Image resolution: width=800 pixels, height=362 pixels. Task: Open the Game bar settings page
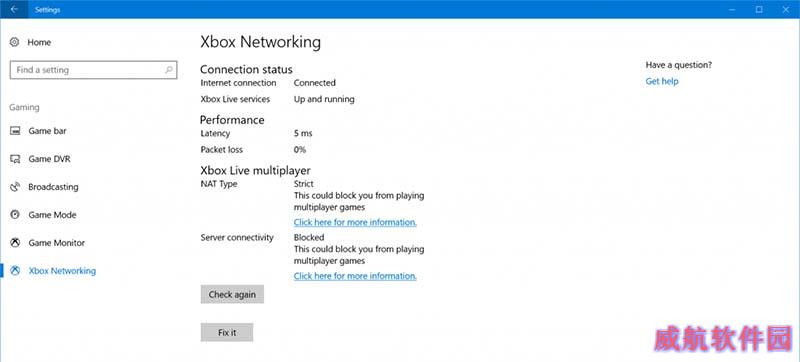click(47, 131)
